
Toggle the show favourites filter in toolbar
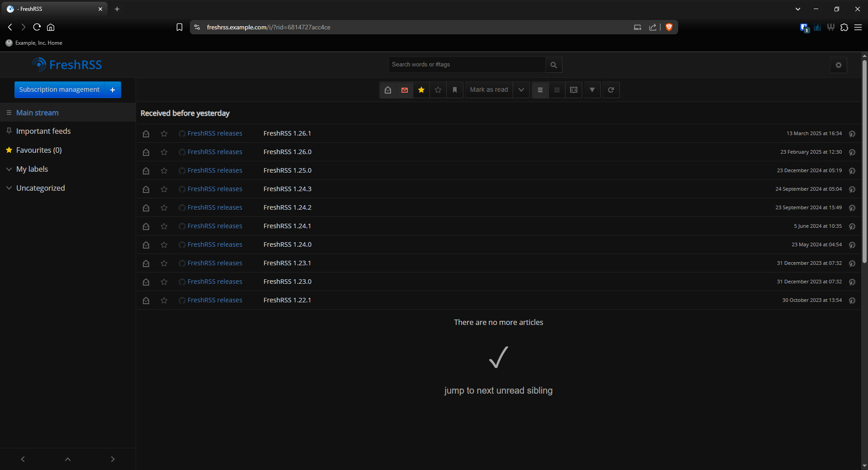click(421, 90)
